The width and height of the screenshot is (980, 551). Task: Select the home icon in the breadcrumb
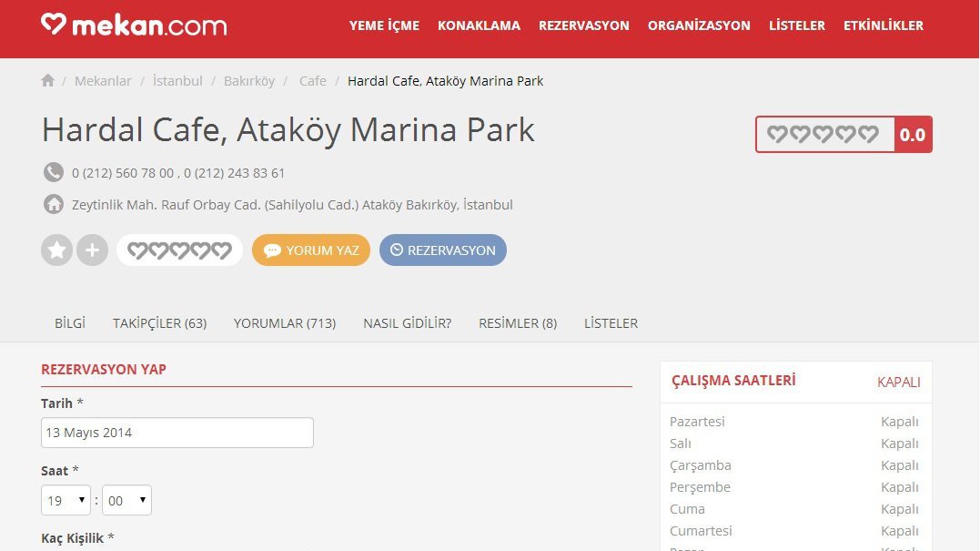coord(47,80)
